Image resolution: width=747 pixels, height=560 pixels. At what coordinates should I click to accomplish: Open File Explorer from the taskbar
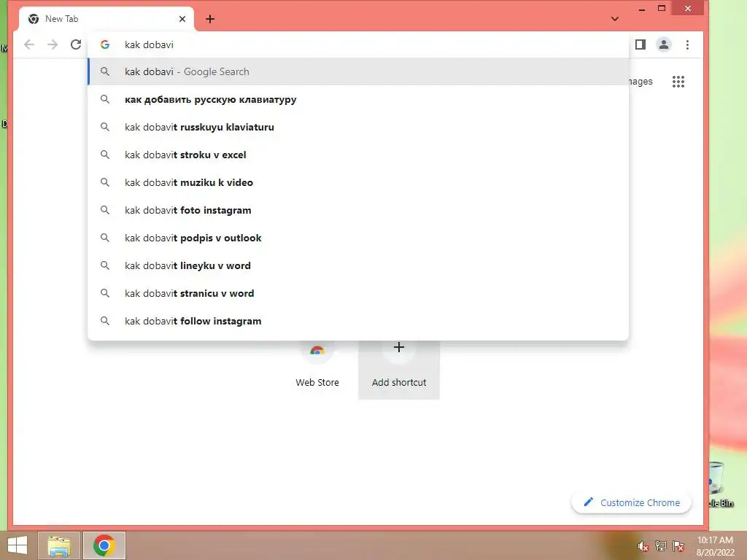point(59,545)
